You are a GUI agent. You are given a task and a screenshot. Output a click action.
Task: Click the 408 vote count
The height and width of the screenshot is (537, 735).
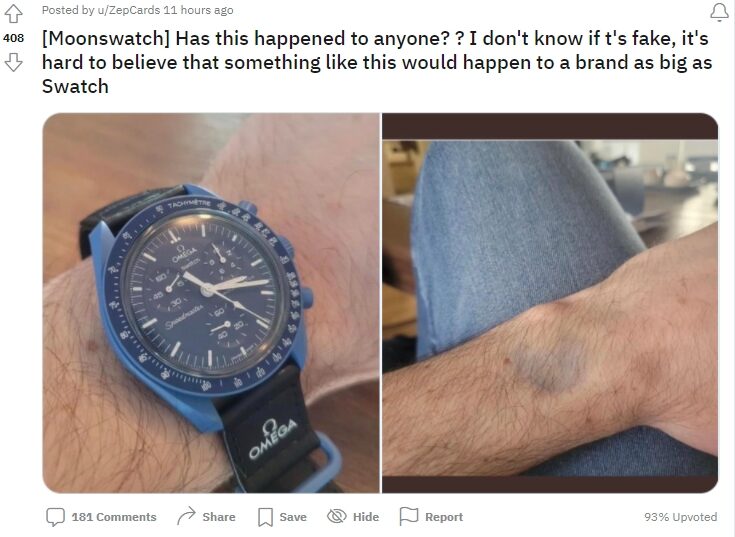pos(13,38)
